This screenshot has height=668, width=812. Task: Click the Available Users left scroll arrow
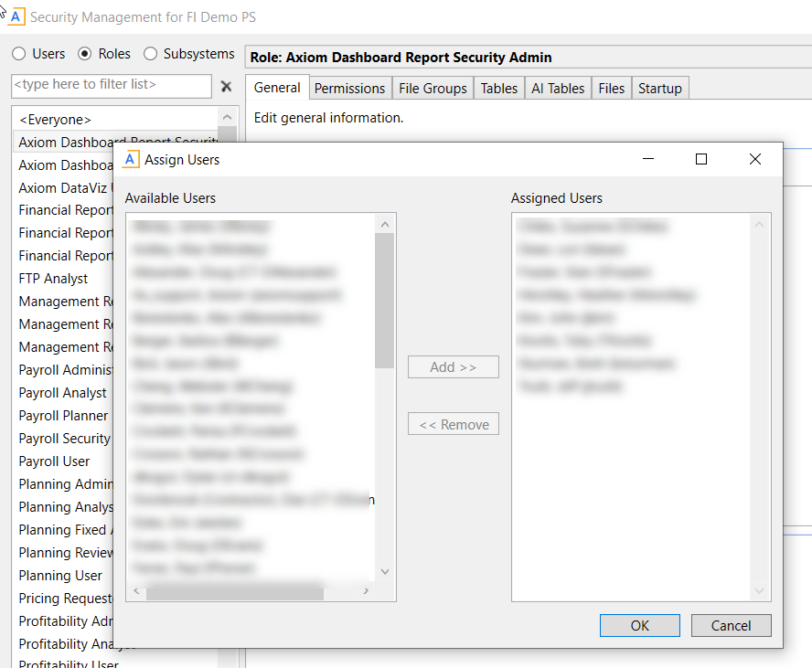pos(137,591)
